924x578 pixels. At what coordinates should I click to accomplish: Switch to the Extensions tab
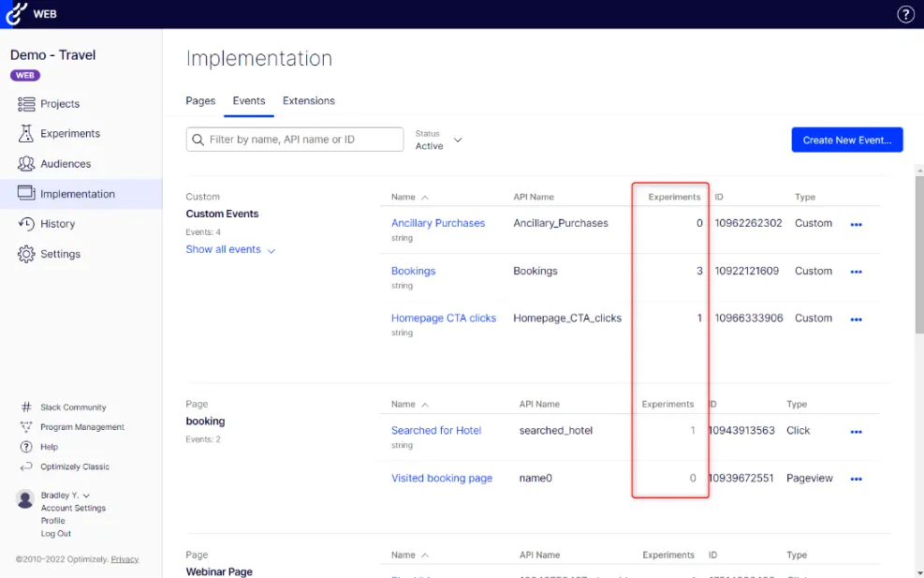tap(309, 101)
